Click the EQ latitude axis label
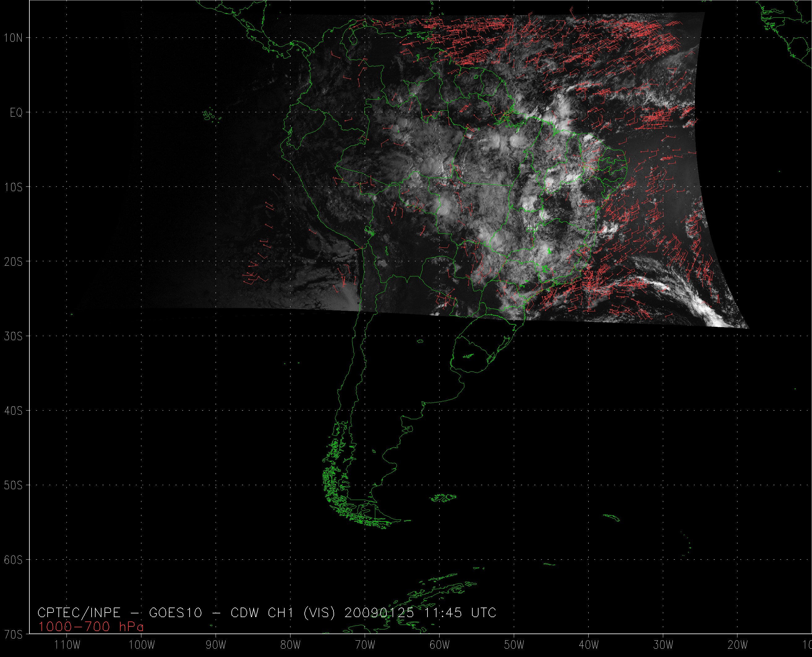The width and height of the screenshot is (812, 657). (x=16, y=113)
